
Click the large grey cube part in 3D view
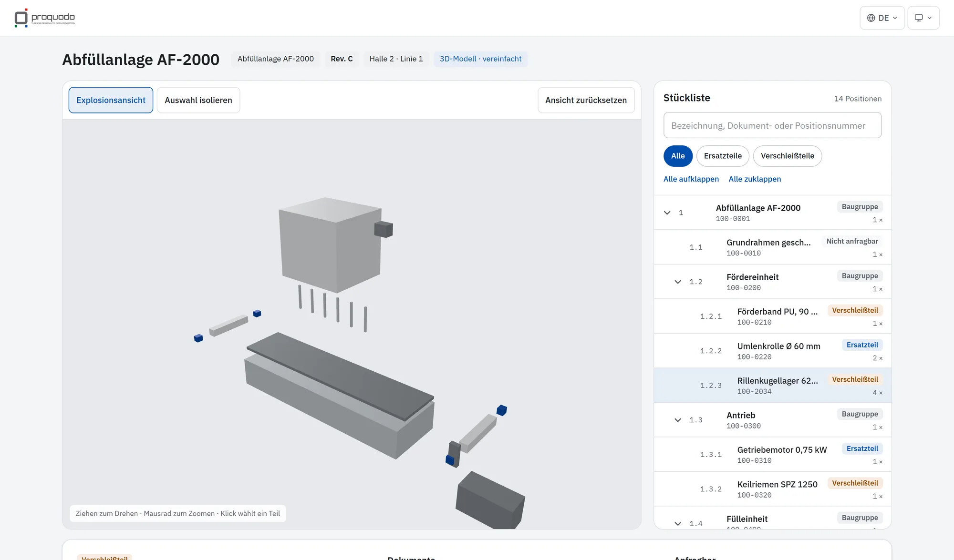329,245
